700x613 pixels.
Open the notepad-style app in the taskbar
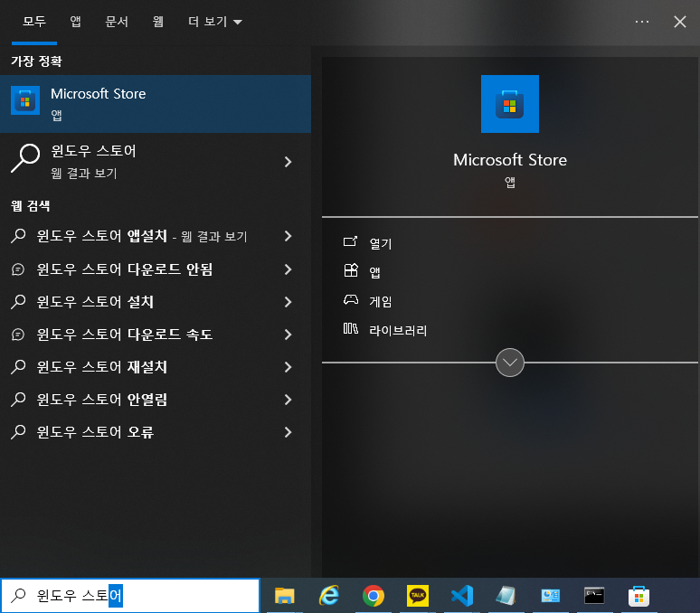(506, 596)
